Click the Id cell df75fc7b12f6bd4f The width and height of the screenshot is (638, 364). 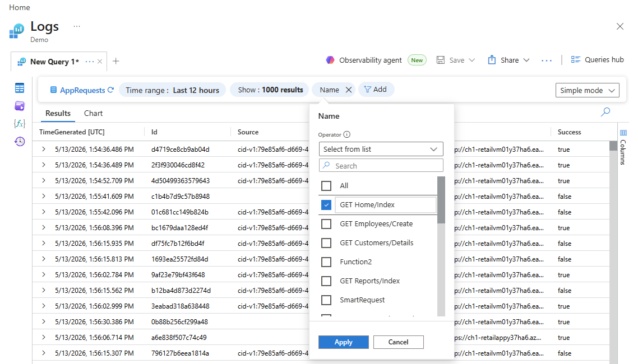(178, 244)
